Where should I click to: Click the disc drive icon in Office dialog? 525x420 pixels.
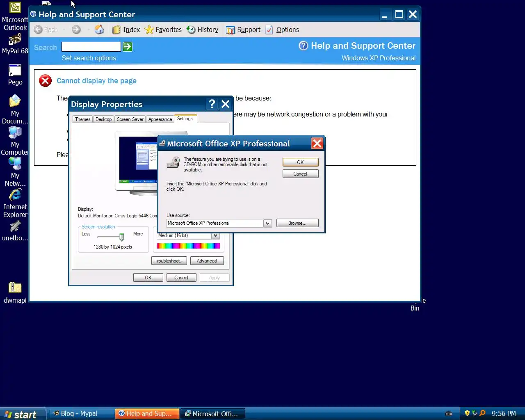tap(173, 162)
